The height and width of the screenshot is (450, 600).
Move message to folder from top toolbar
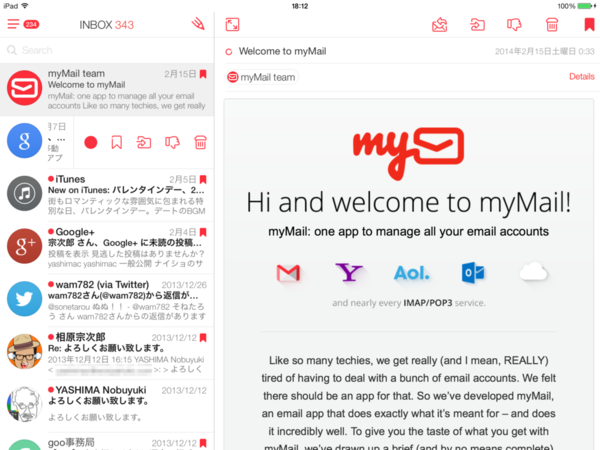coord(477,25)
